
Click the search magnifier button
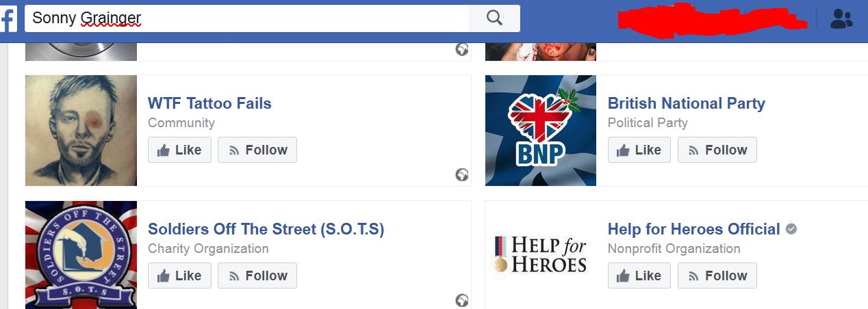click(x=494, y=18)
